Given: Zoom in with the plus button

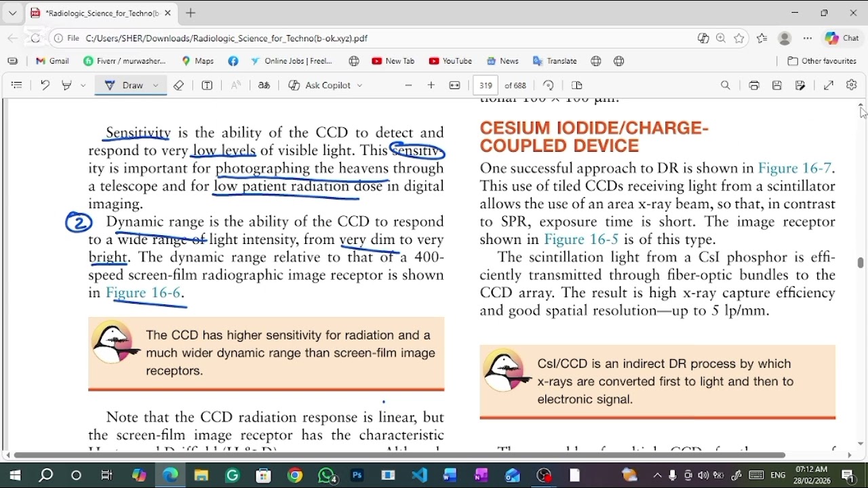Looking at the screenshot, I should pos(431,85).
